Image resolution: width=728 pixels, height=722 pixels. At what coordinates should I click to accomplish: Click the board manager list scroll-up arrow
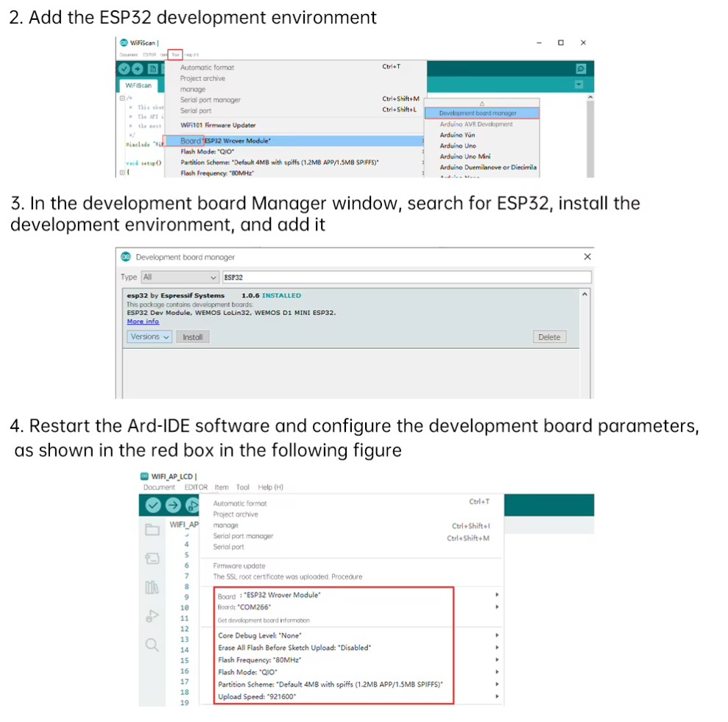(584, 294)
